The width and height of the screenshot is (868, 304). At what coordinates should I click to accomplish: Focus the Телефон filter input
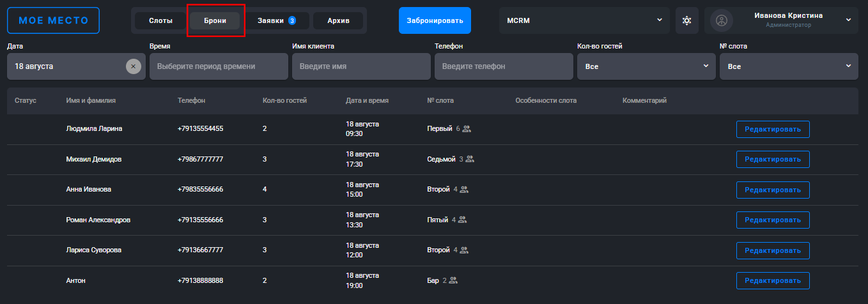[504, 66]
